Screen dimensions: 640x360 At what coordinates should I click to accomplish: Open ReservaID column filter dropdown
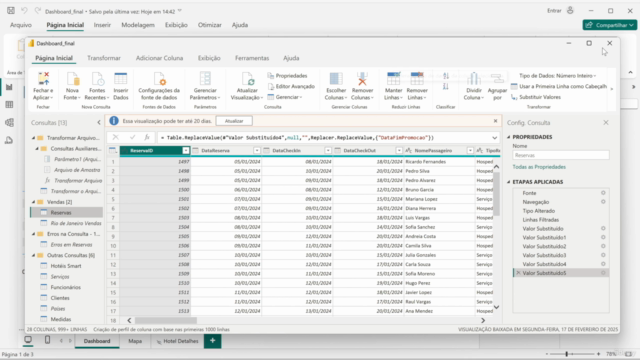(186, 151)
